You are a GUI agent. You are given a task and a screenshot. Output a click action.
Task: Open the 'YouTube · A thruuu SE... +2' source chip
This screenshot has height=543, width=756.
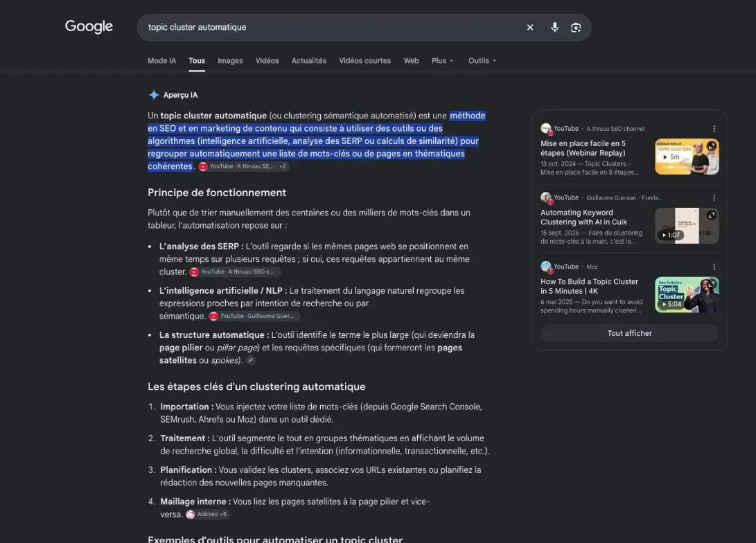tap(244, 166)
